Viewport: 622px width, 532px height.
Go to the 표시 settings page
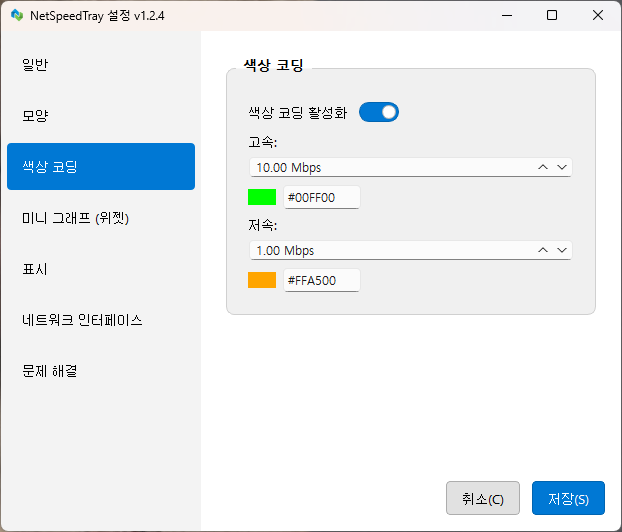click(x=101, y=269)
